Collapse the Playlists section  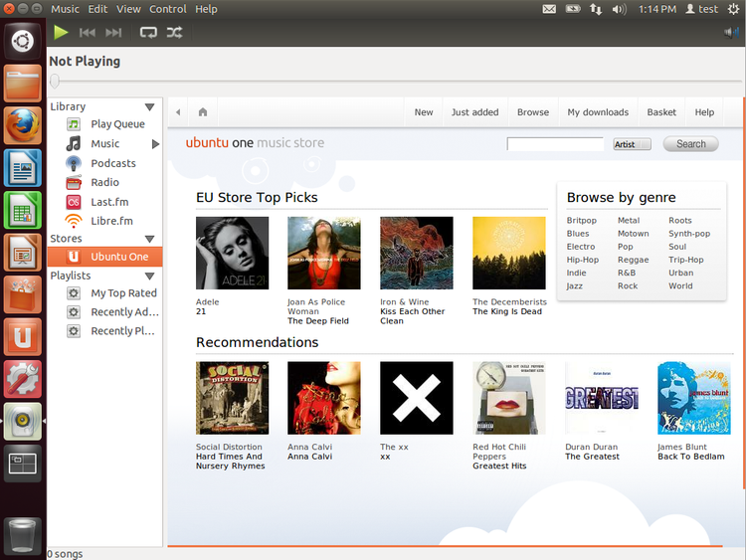tap(150, 276)
